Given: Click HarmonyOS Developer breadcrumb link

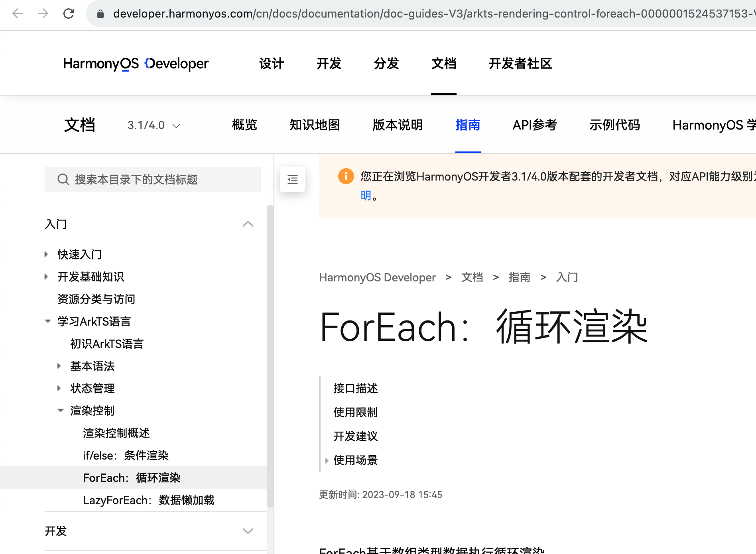Looking at the screenshot, I should tap(377, 277).
